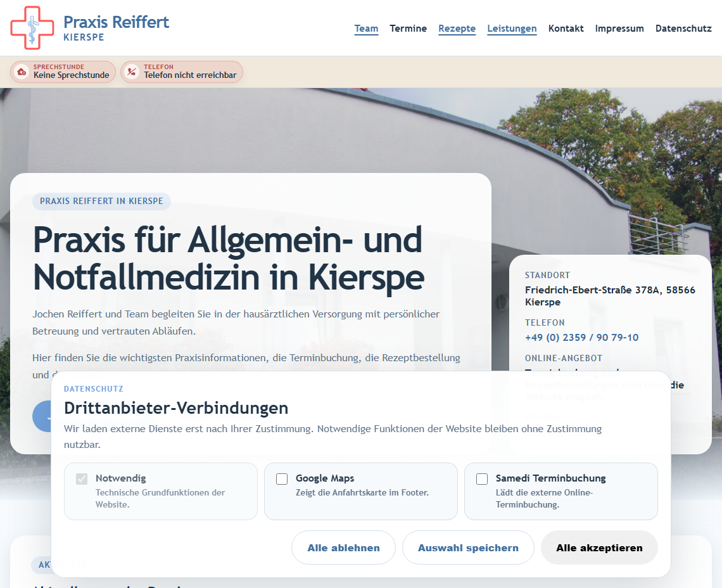Open the Kontakt page
This screenshot has width=722, height=588.
point(566,29)
